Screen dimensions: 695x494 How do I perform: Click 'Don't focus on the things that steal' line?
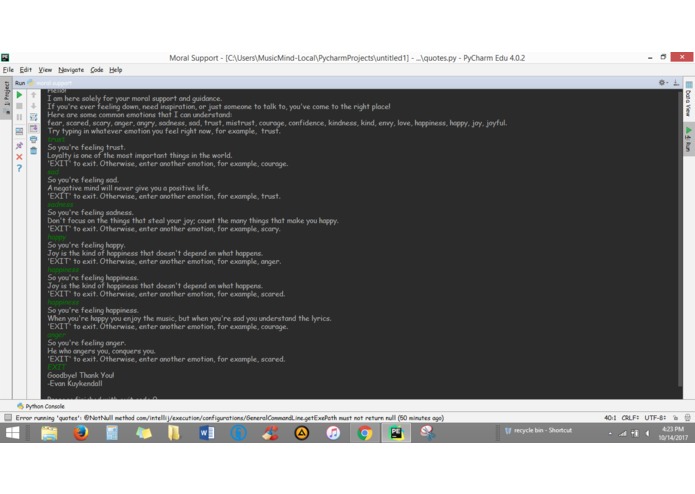(193, 220)
